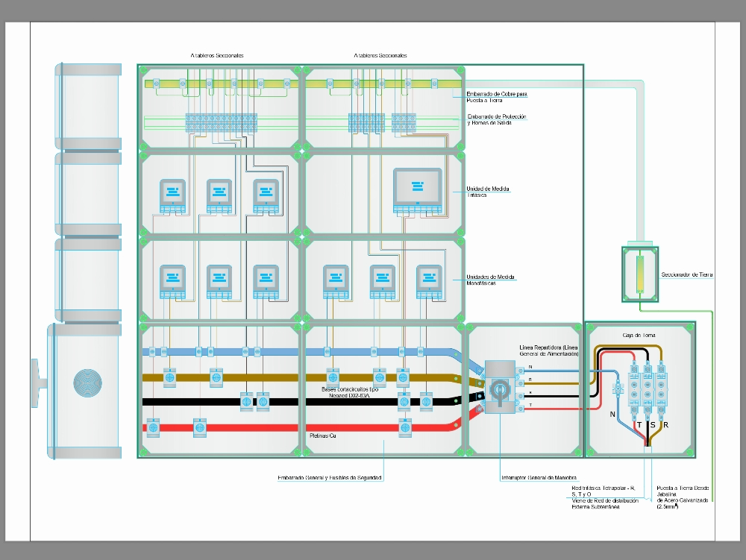Click the left "A tableros Seccionales" heading

pyautogui.click(x=219, y=54)
